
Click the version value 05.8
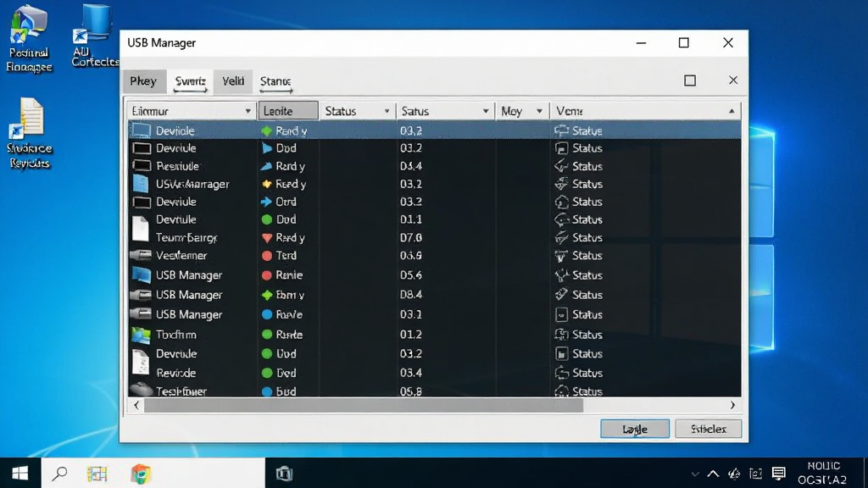(x=411, y=391)
